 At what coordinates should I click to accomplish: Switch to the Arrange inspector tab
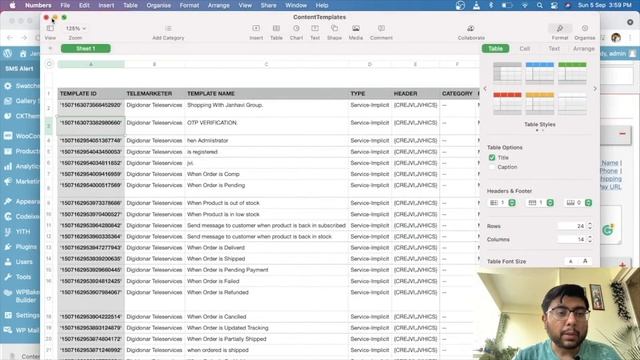pos(584,49)
